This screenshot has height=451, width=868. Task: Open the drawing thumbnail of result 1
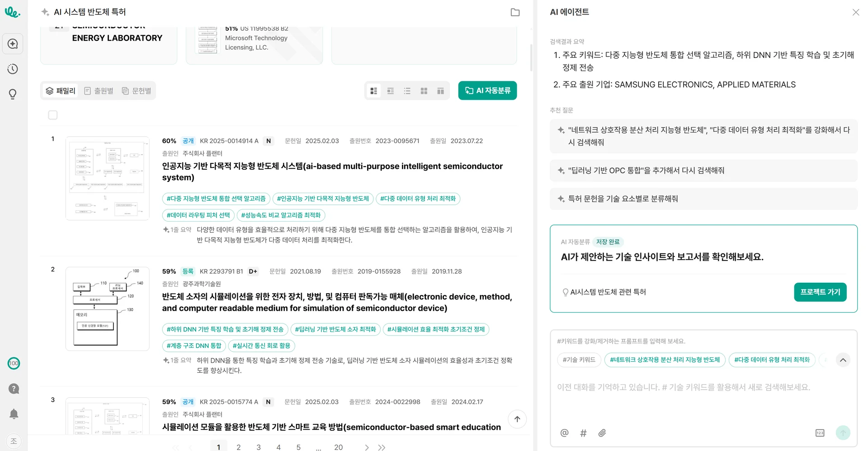pos(108,178)
